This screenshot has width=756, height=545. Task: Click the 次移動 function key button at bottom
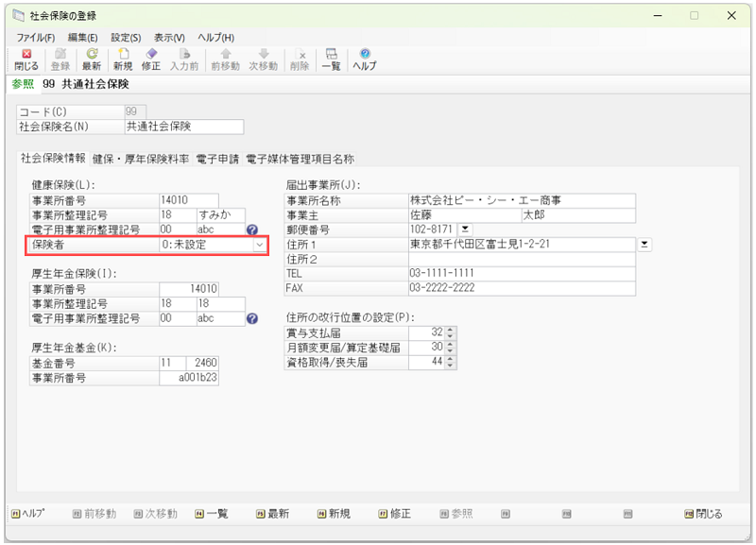tap(155, 514)
